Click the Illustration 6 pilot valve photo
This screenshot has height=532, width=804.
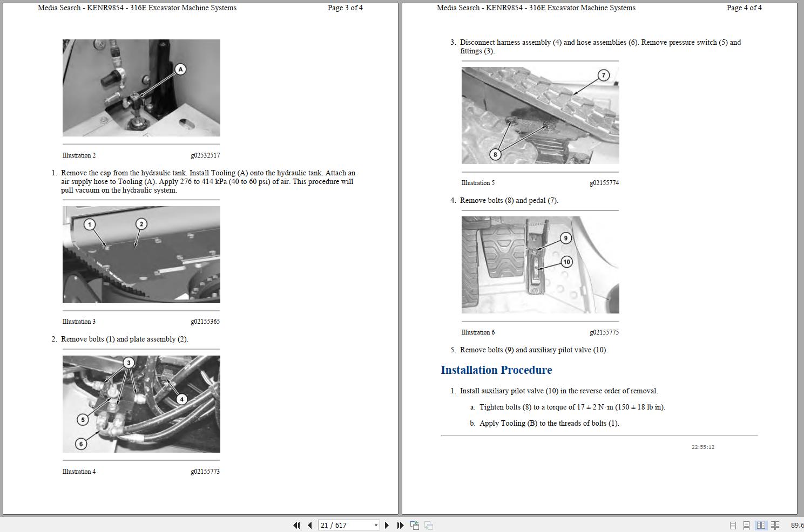click(540, 265)
